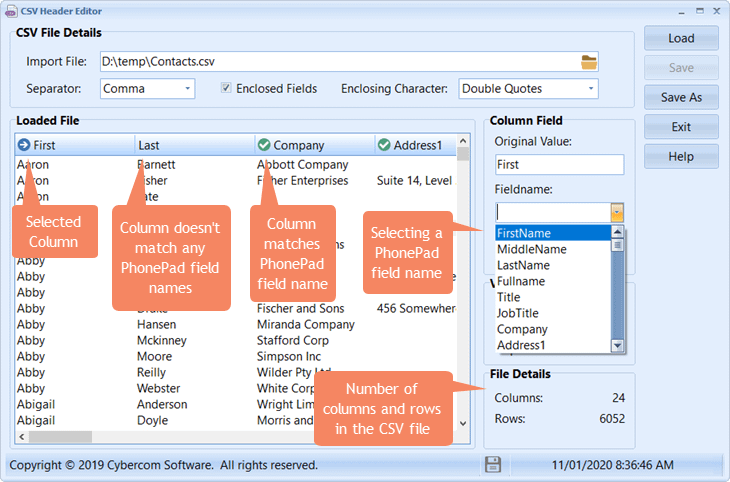Click the floppy disk icon in the status bar
Screen dimensions: 730x482
493,464
